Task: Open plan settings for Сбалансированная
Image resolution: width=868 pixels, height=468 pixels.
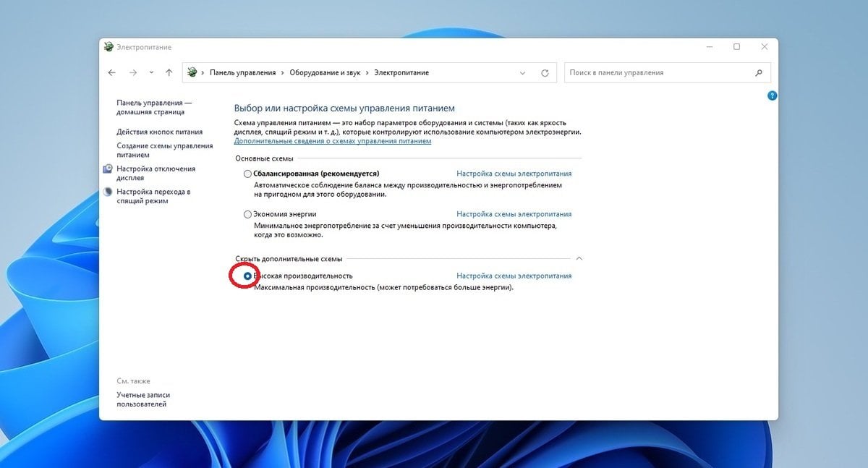Action: tap(514, 174)
